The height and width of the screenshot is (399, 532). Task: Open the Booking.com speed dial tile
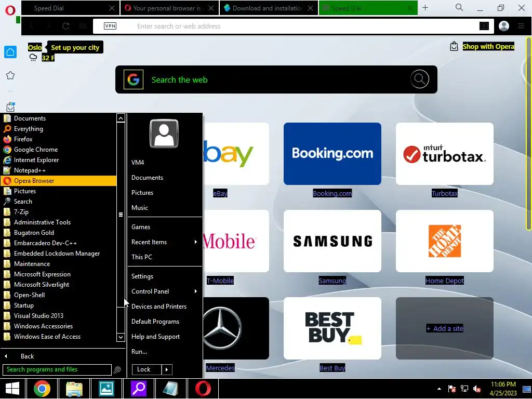coord(332,154)
